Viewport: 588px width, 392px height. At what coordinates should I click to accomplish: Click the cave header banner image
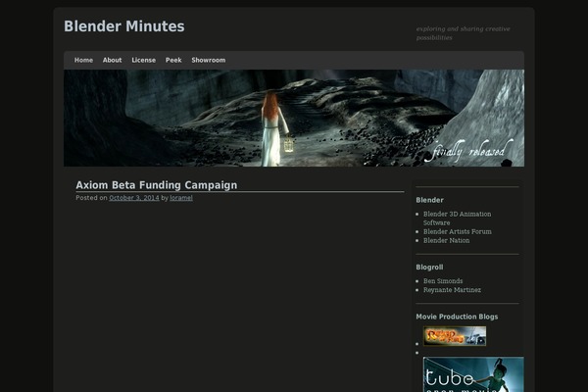click(x=294, y=118)
